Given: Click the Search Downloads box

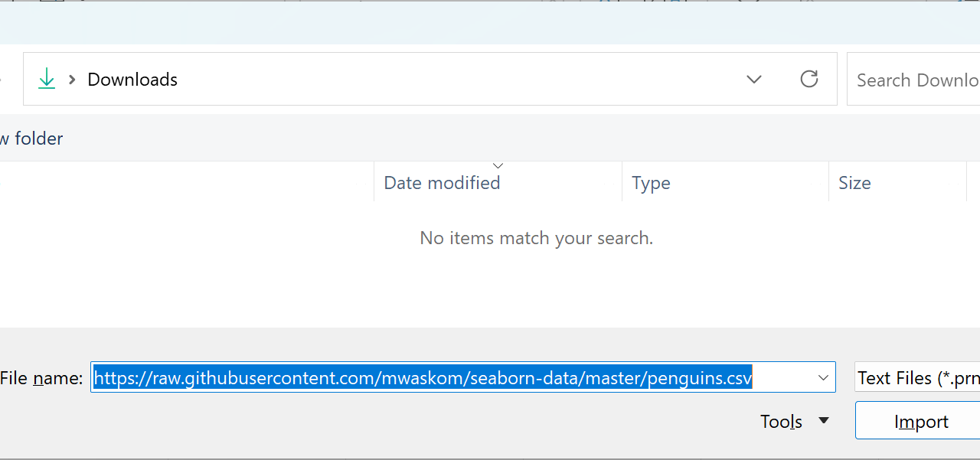Looking at the screenshot, I should pos(916,80).
